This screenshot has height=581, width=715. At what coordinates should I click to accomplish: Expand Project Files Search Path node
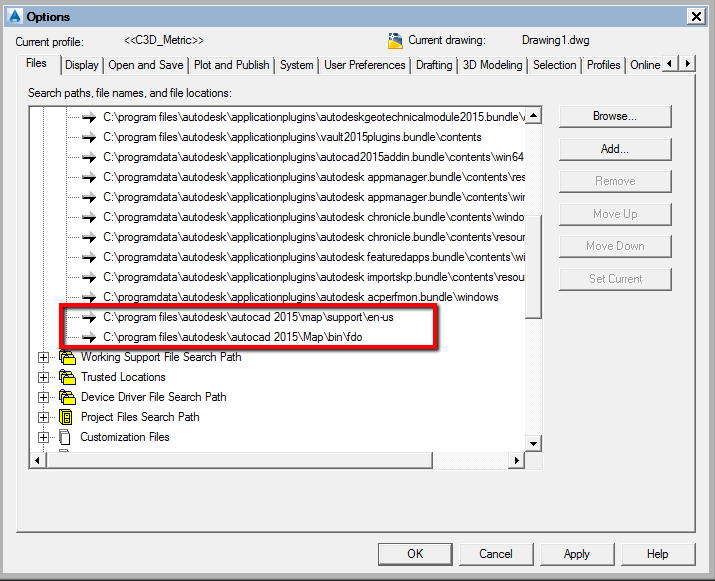43,417
